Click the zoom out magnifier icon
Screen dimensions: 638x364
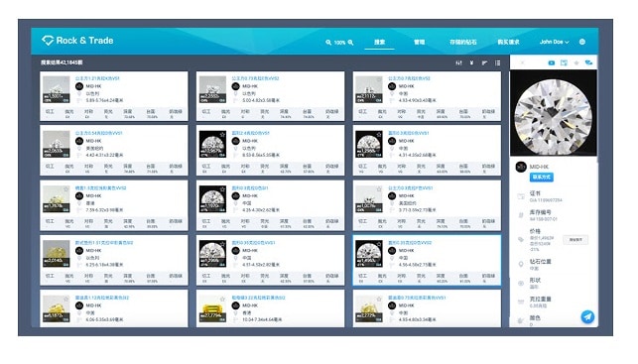[328, 43]
